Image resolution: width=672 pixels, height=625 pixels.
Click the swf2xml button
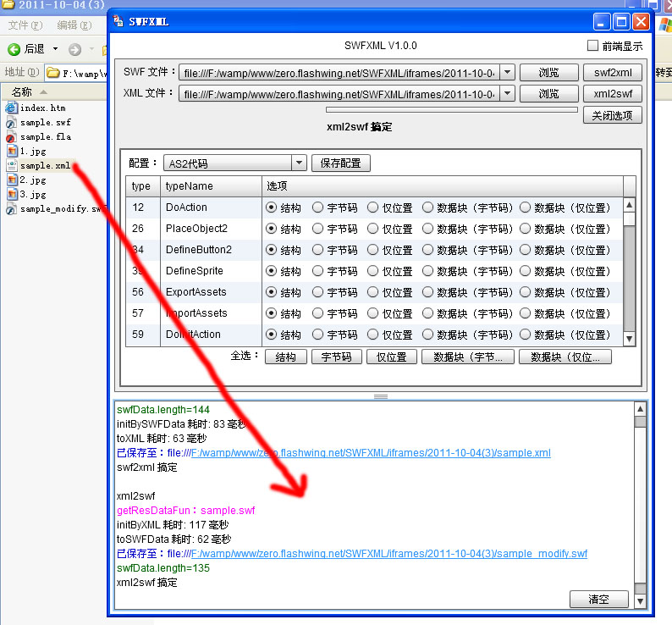pyautogui.click(x=613, y=73)
